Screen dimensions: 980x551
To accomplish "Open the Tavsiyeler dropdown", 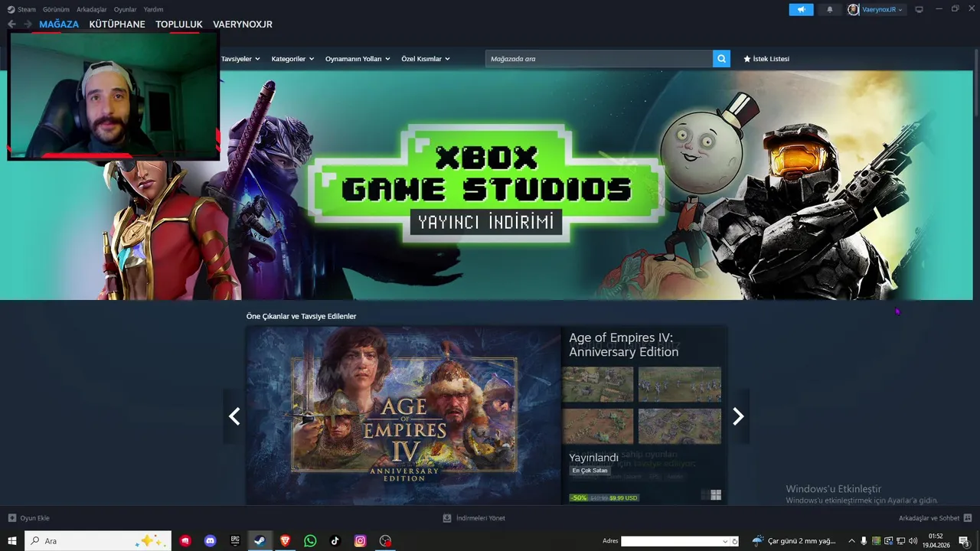I will tap(240, 59).
